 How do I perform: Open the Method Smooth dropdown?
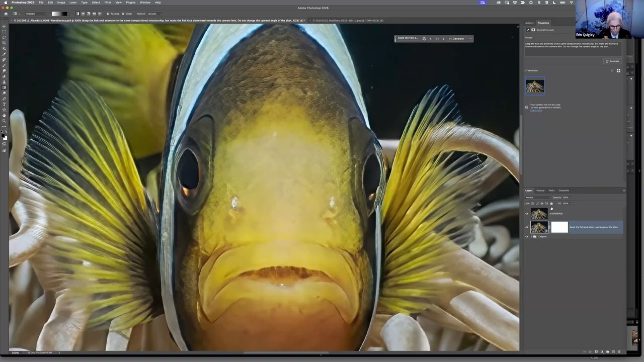153,14
